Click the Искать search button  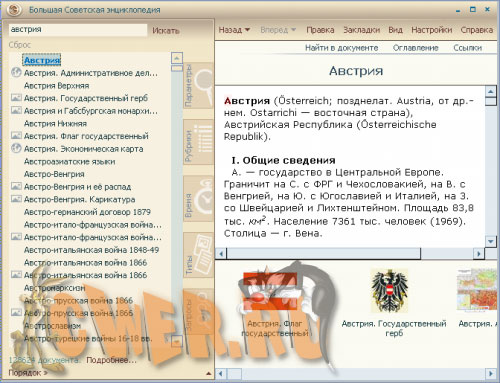pyautogui.click(x=166, y=30)
